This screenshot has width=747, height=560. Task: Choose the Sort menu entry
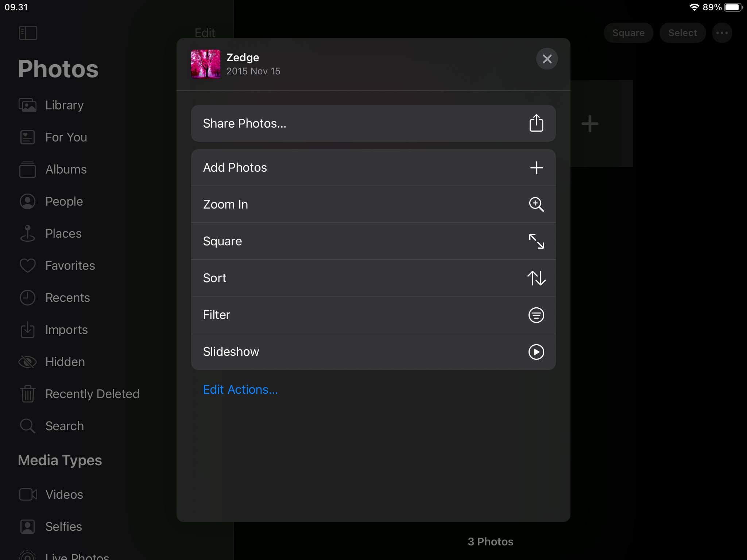215,278
